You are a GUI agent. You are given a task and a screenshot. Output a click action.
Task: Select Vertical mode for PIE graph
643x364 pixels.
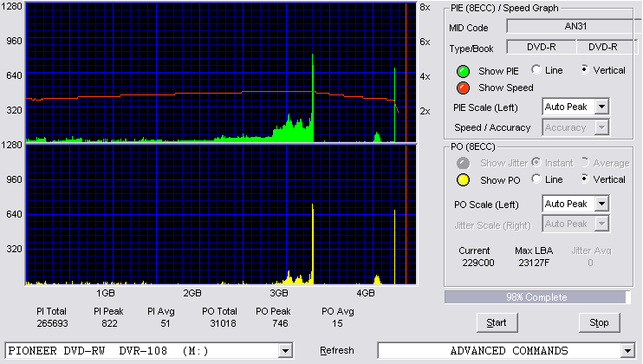point(585,69)
